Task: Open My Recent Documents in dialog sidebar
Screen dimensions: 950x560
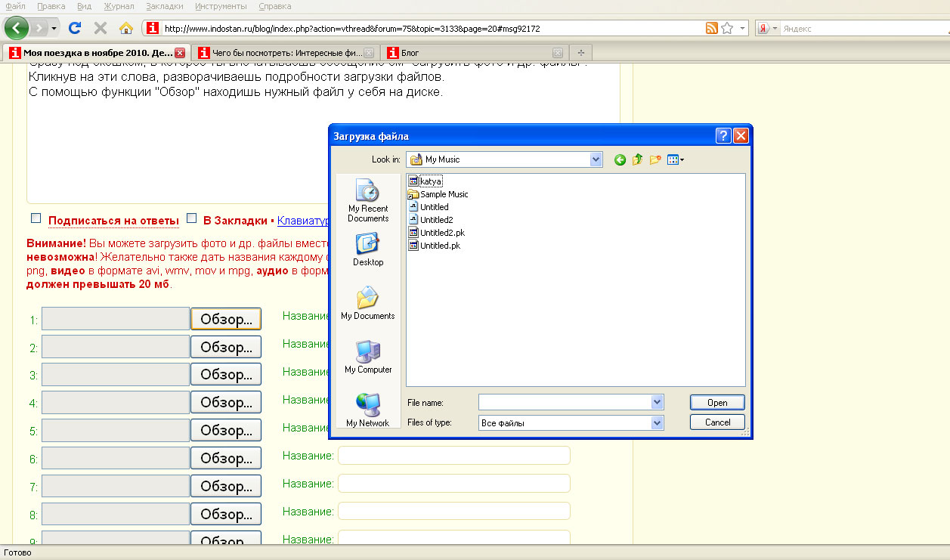Action: tap(368, 200)
